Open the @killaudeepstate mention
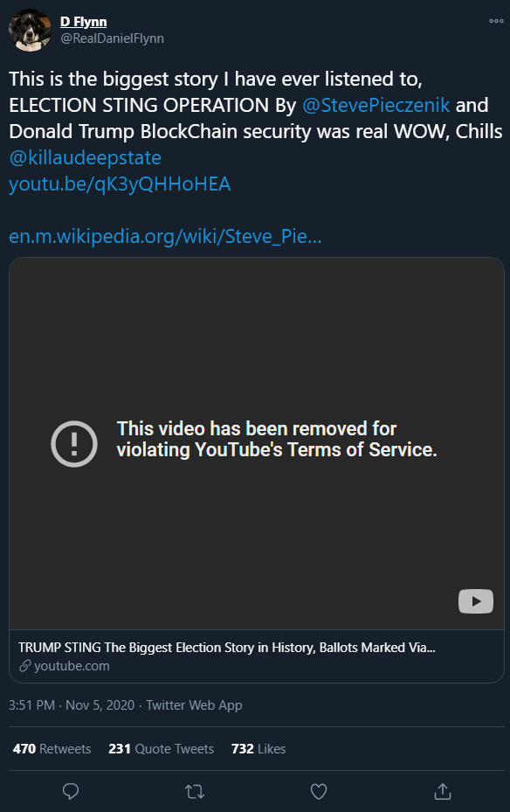510x812 pixels. click(86, 157)
